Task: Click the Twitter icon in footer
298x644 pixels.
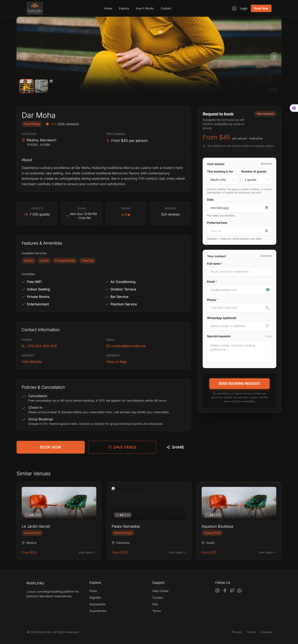Action: pos(232,590)
